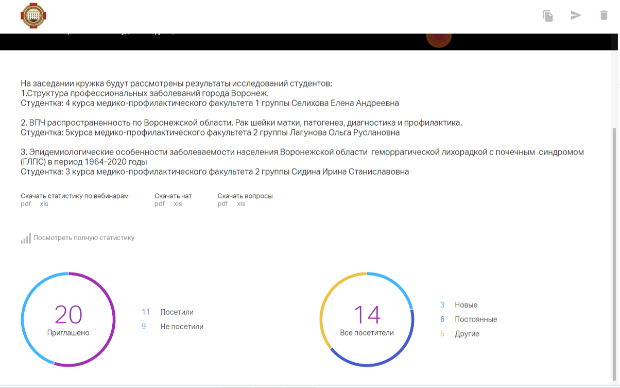
Task: Download chat as xls
Action: pyautogui.click(x=178, y=204)
